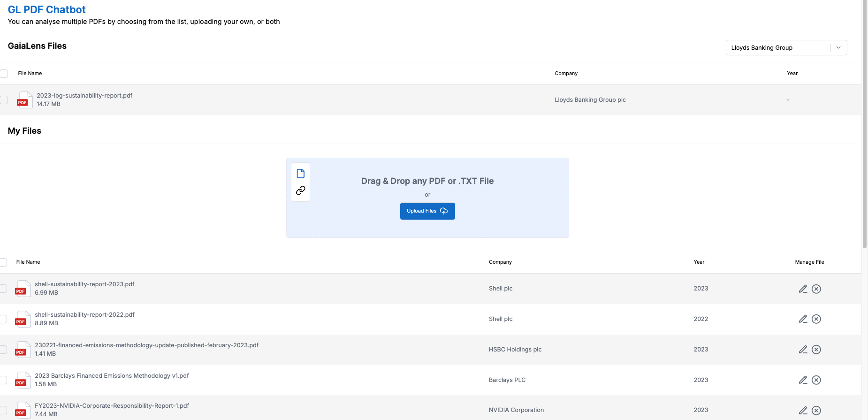
Task: Check the FY2023-NVIDIA report checkbox
Action: pos(3,410)
